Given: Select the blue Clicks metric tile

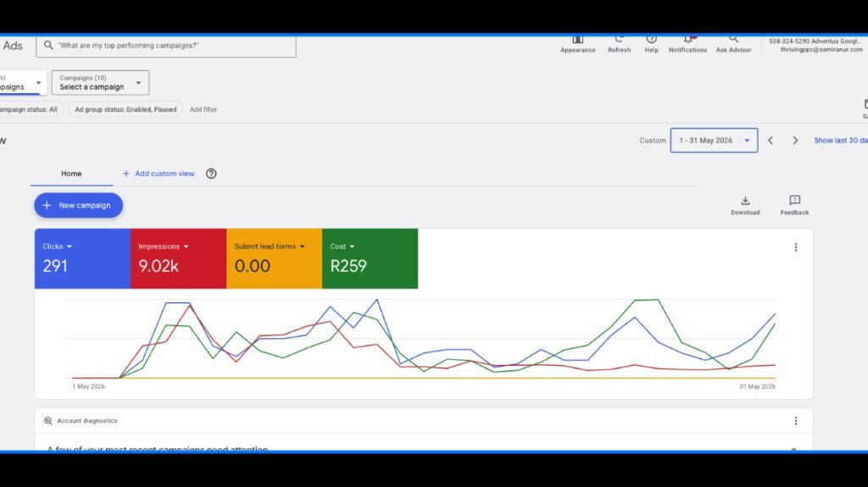Looking at the screenshot, I should point(82,258).
